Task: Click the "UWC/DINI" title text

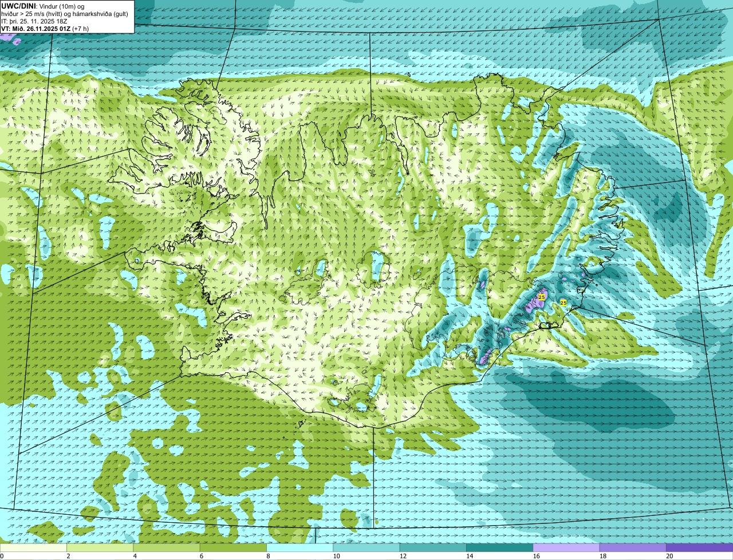Action: 19,6
